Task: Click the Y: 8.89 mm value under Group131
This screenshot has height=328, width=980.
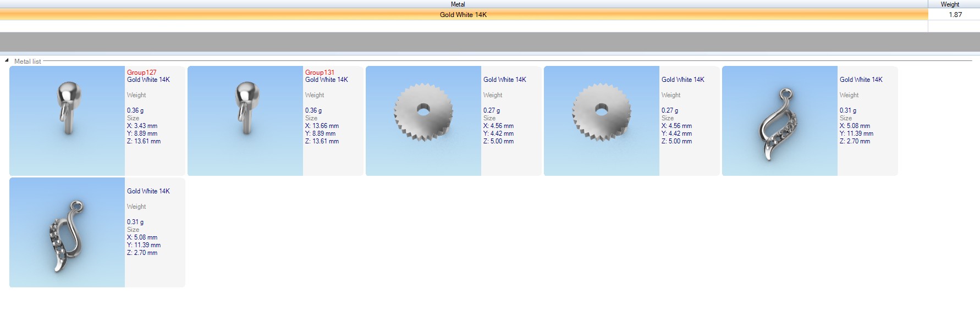Action: [x=320, y=134]
